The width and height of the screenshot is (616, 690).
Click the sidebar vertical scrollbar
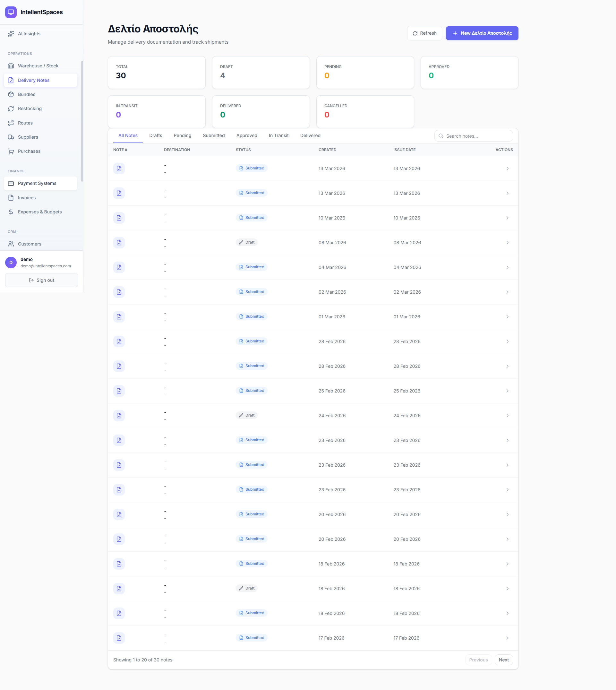click(x=82, y=121)
